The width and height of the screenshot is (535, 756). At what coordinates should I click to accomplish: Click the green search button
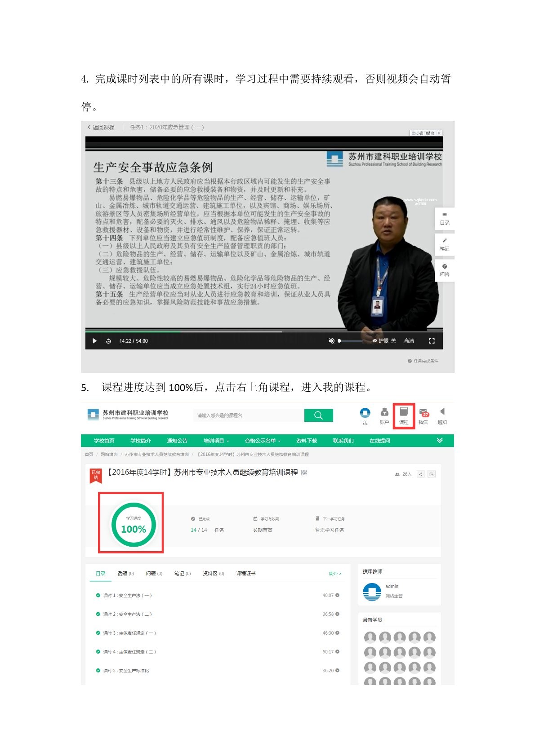click(x=319, y=416)
